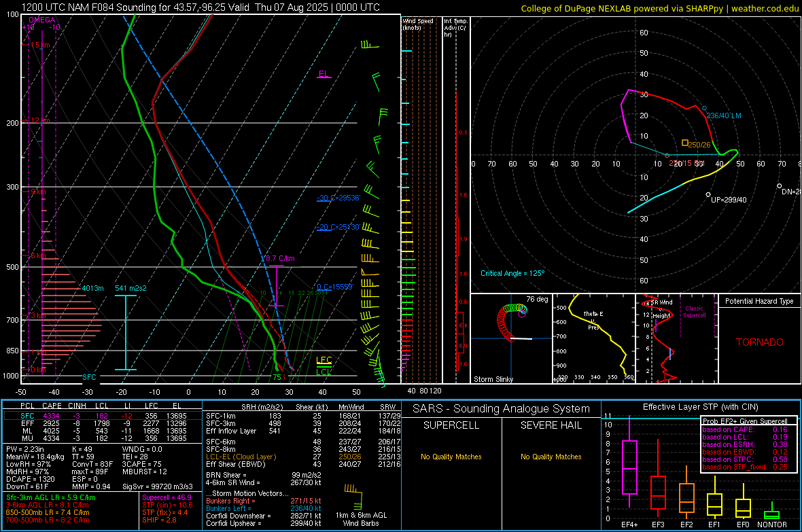
Task: Select the SFC parcel row
Action: pos(103,416)
